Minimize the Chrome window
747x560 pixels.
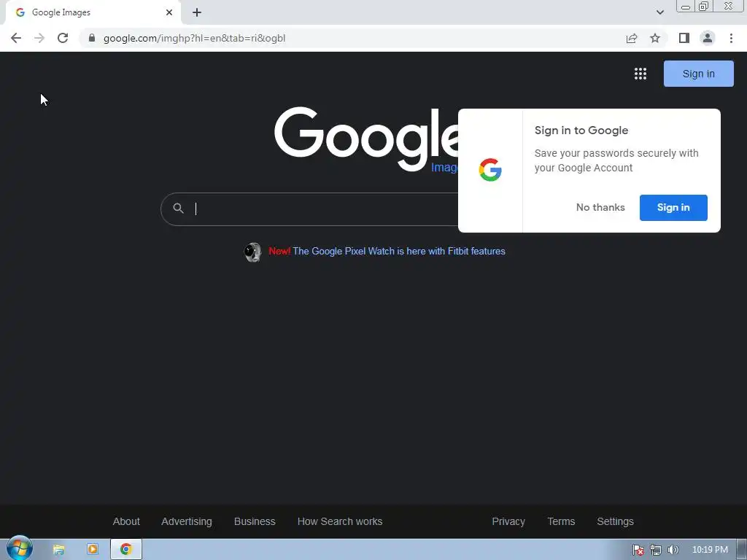pos(686,6)
